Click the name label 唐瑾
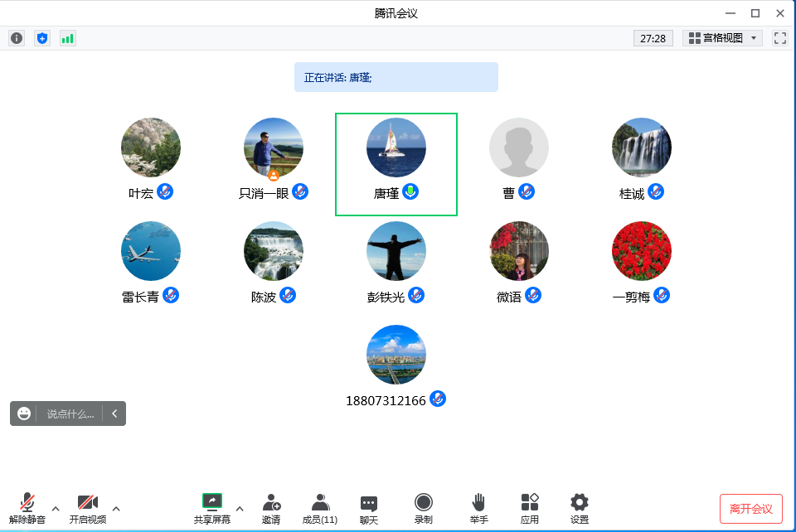Screen dimensions: 796x532 [x=386, y=194]
